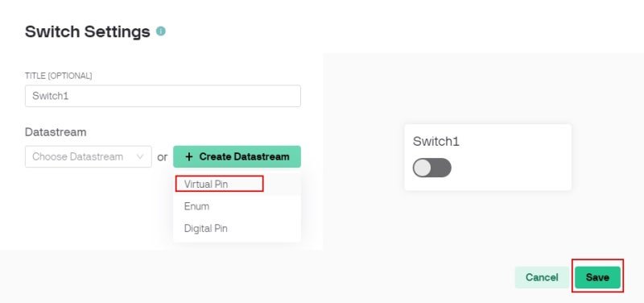Click the dark track of the Switch1 toggle

tap(441, 168)
